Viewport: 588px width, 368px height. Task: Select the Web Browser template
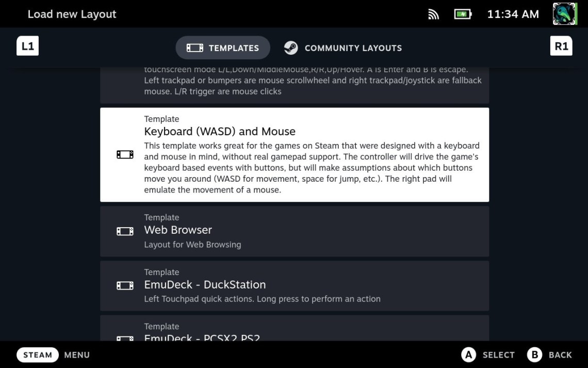click(295, 231)
